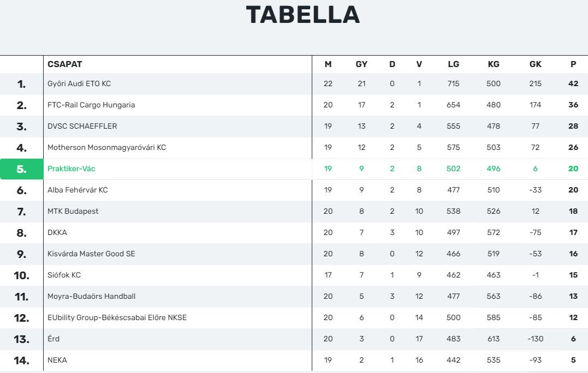Select DVSC SCHAEFFLER in the table
588x373 pixels.
pyautogui.click(x=82, y=126)
